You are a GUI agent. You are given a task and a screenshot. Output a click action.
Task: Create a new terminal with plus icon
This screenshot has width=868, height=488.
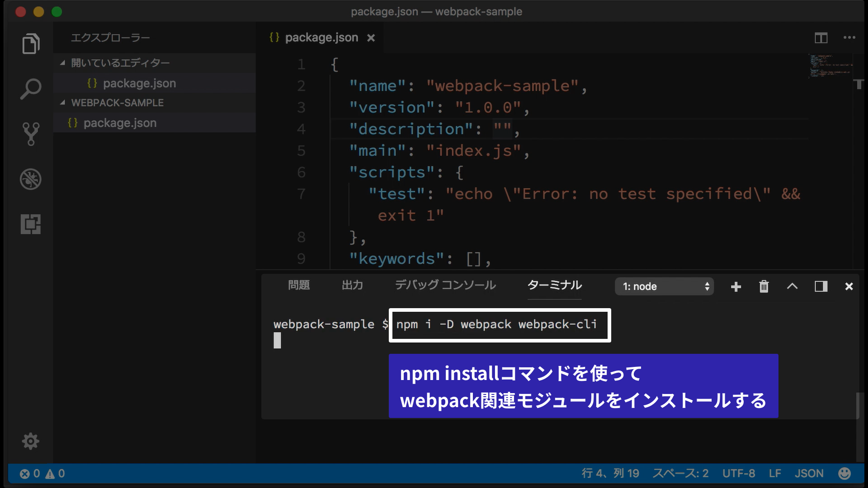tap(736, 286)
